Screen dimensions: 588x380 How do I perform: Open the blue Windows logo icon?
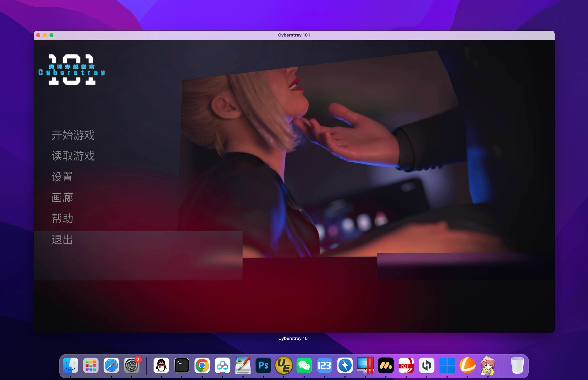447,365
